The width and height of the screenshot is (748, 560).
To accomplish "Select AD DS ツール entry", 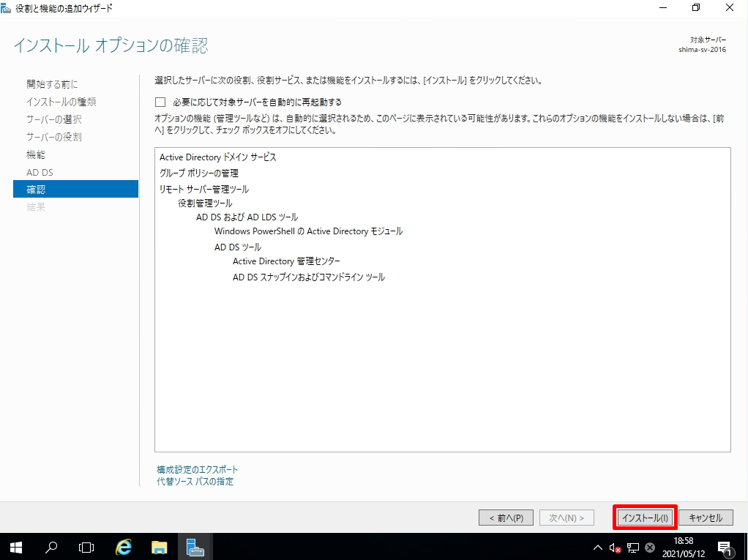I will [x=238, y=247].
